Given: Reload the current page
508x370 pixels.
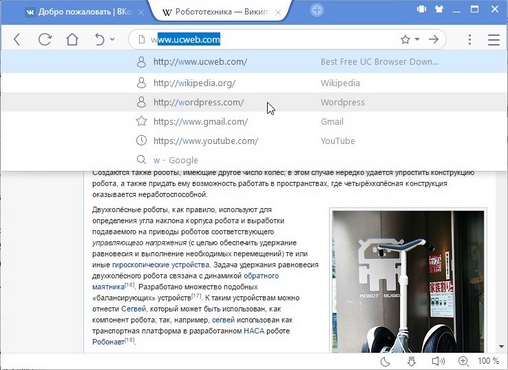Looking at the screenshot, I should coord(45,40).
